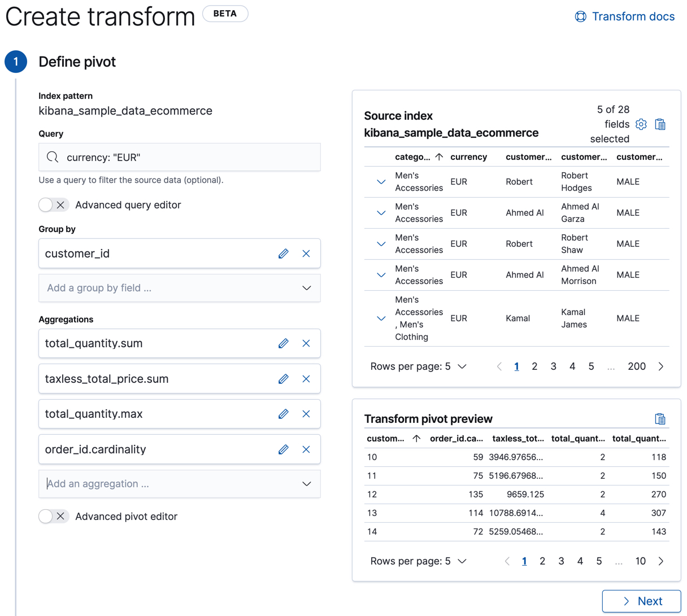Click the Next button
The height and width of the screenshot is (616, 687).
(x=641, y=601)
